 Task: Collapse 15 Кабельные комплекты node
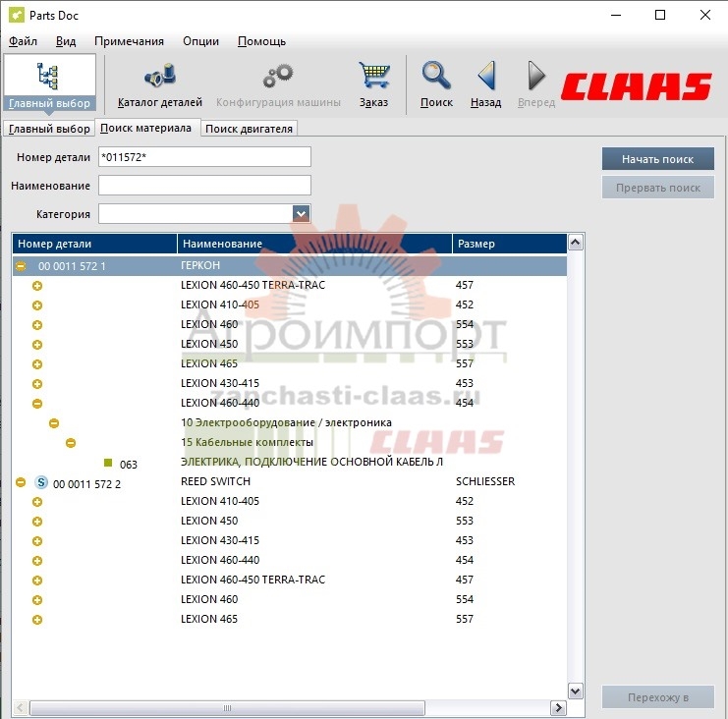pos(71,443)
